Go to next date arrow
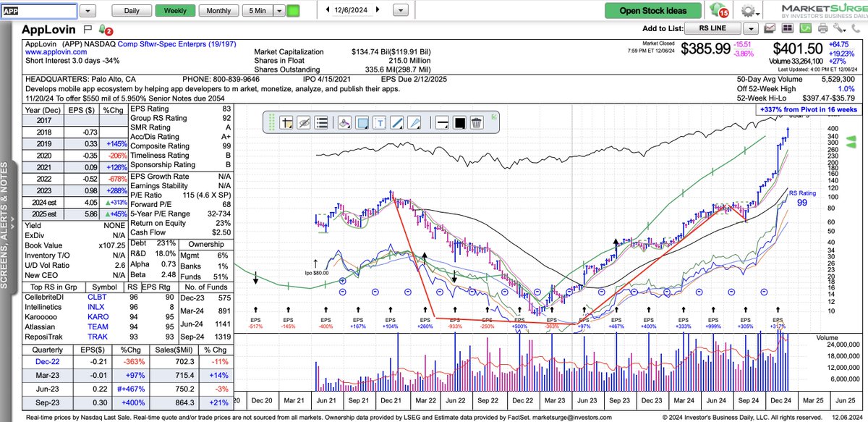Viewport: 868px width, 422px height. pyautogui.click(x=378, y=10)
